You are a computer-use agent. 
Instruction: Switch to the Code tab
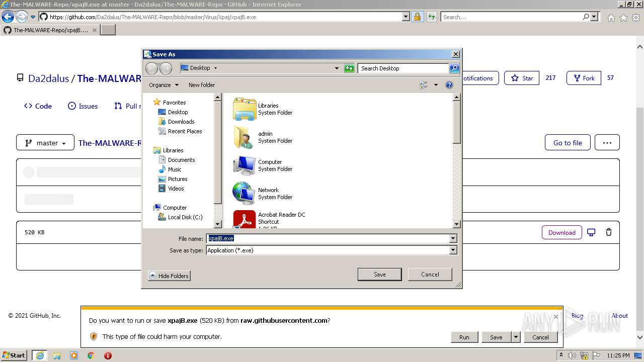(x=38, y=106)
